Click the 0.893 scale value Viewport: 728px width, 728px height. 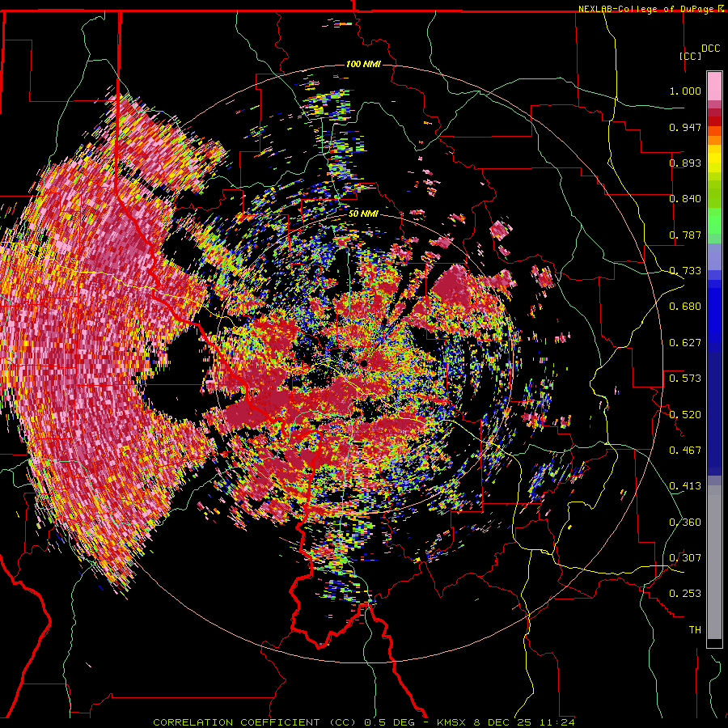(685, 163)
